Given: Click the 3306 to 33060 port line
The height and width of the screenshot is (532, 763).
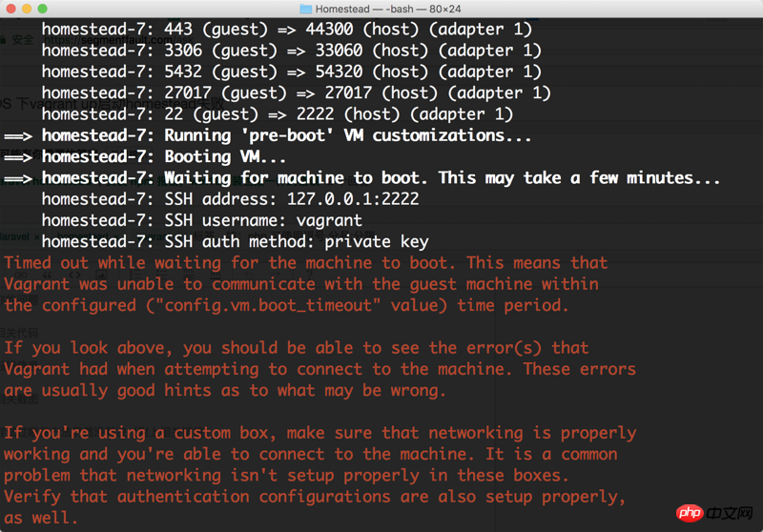Looking at the screenshot, I should tap(291, 51).
